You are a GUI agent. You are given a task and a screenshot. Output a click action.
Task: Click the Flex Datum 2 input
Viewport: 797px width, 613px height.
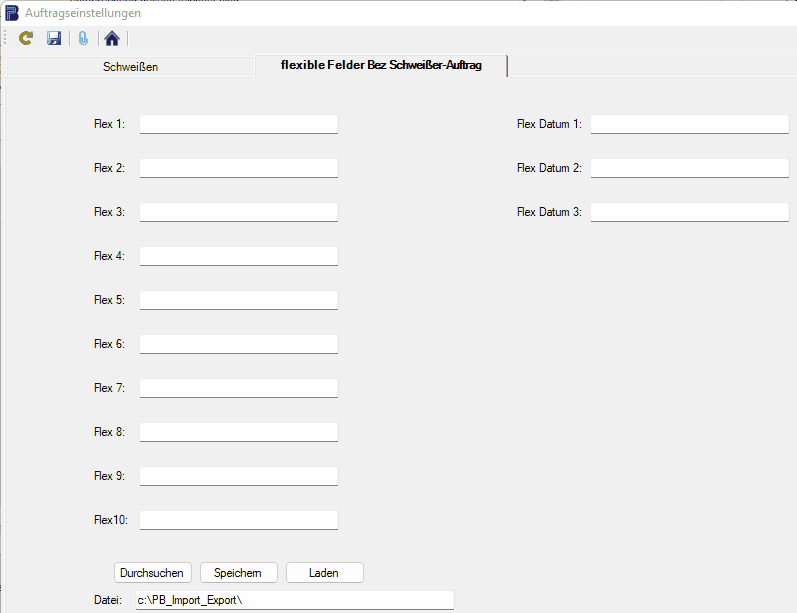pos(689,168)
